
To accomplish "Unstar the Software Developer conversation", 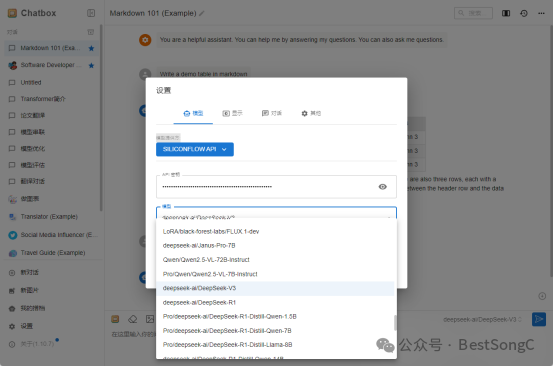I will (x=91, y=66).
